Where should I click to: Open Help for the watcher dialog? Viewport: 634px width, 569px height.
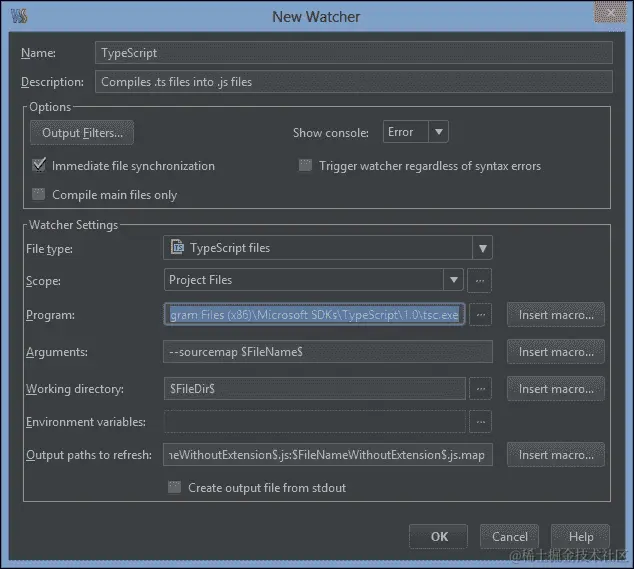click(x=581, y=537)
